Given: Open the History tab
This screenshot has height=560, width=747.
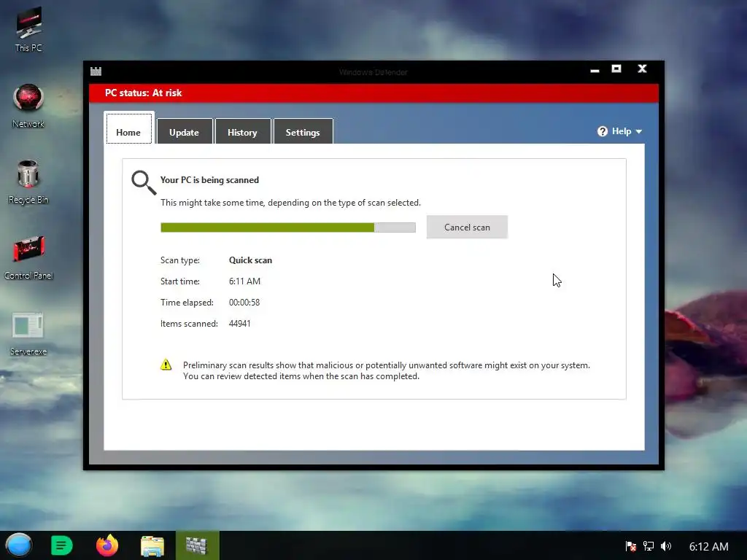Looking at the screenshot, I should click(x=242, y=131).
